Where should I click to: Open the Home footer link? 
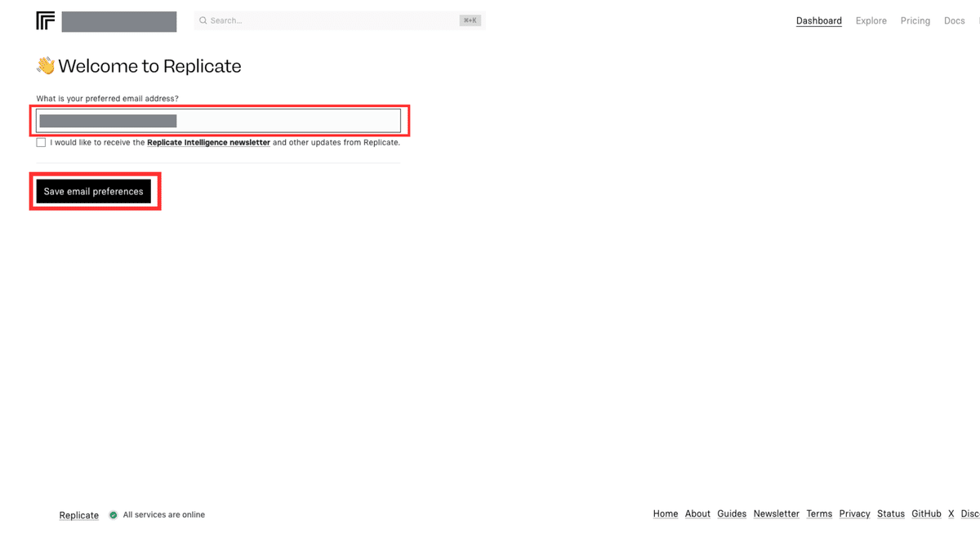coord(666,513)
